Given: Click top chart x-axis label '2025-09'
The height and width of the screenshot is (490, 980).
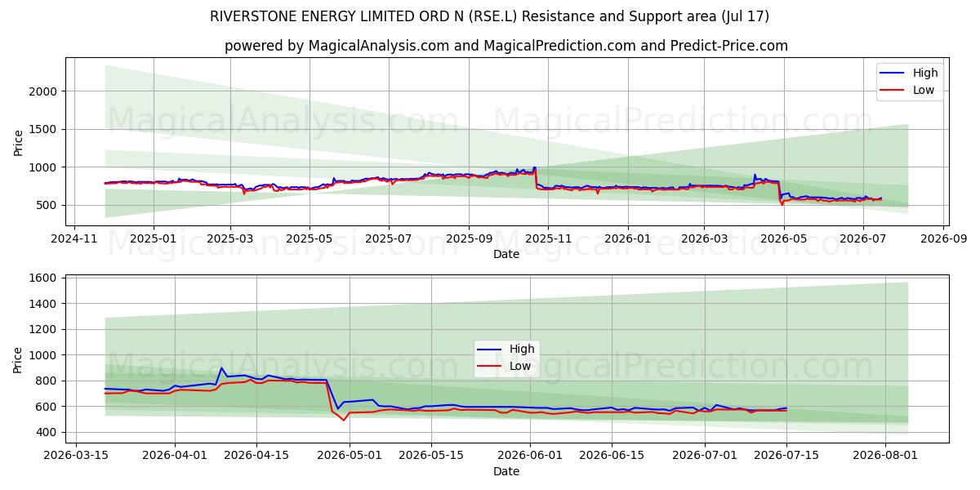Looking at the screenshot, I should (468, 238).
